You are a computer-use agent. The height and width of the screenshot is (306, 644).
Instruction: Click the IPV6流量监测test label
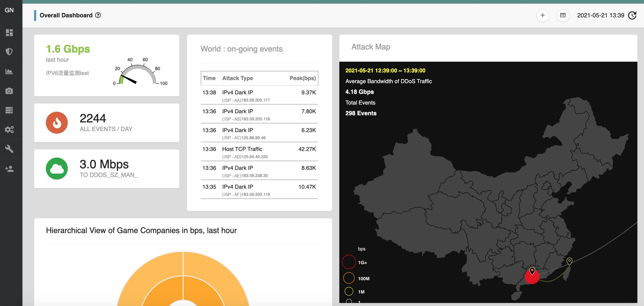click(x=67, y=73)
